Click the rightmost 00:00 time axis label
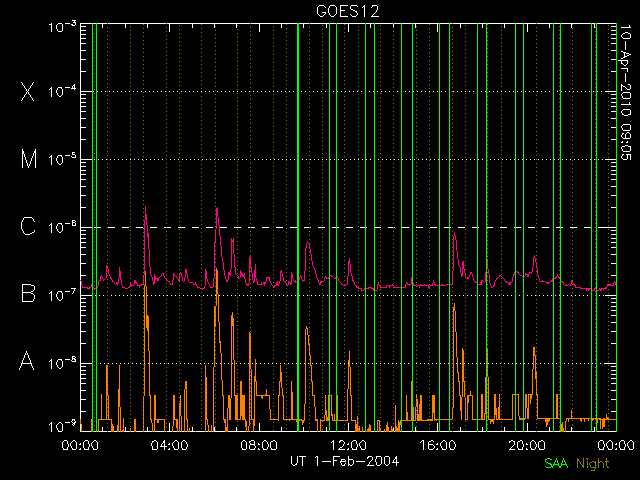Screen dimensions: 640x480 tap(616, 444)
